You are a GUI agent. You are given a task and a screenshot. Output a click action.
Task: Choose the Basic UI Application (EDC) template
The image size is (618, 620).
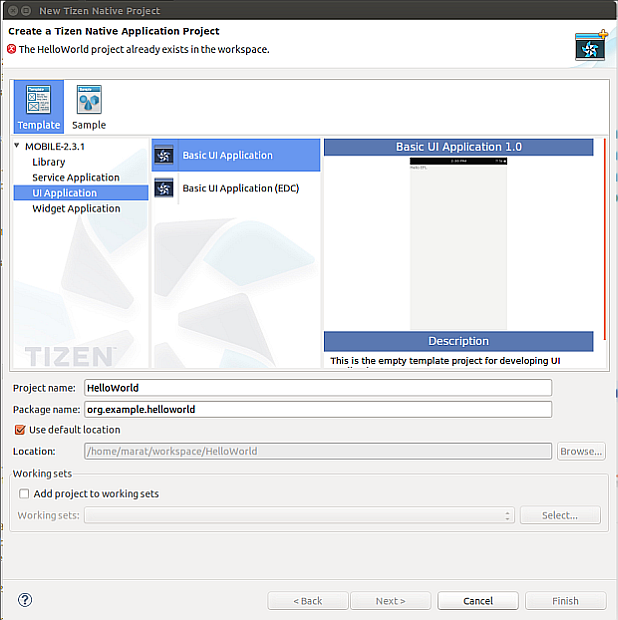[x=236, y=188]
